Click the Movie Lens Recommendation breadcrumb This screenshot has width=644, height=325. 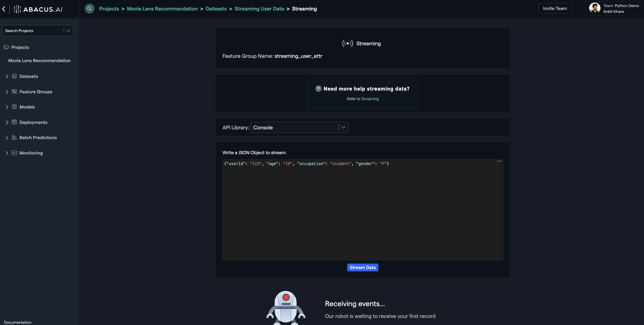pos(162,9)
